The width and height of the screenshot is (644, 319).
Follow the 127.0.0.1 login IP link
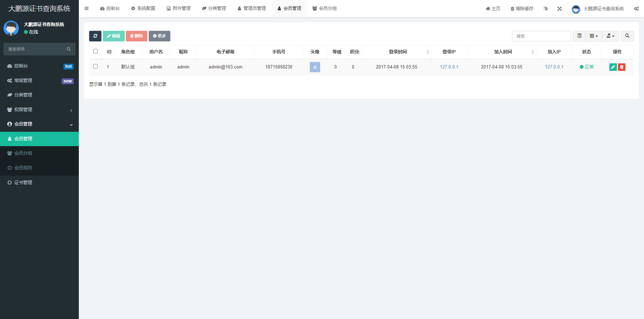click(x=449, y=67)
